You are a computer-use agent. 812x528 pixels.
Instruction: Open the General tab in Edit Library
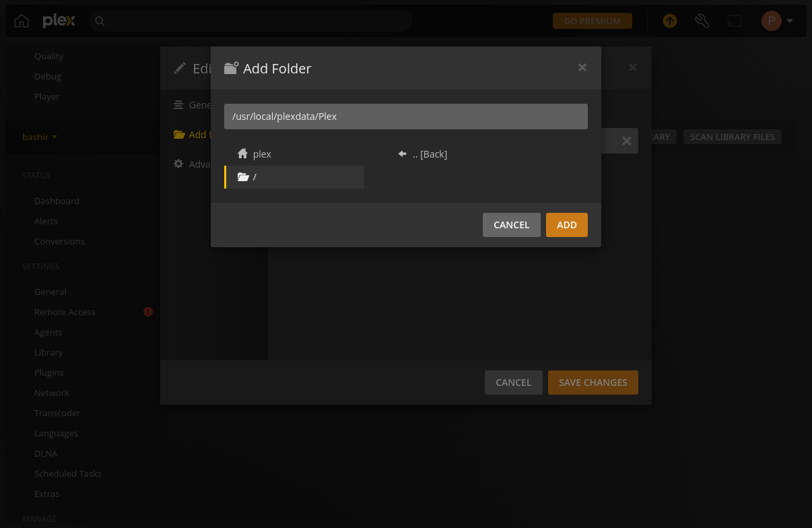192,105
